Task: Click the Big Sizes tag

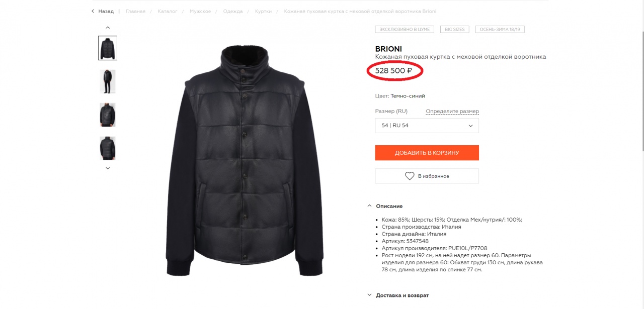Action: [454, 29]
